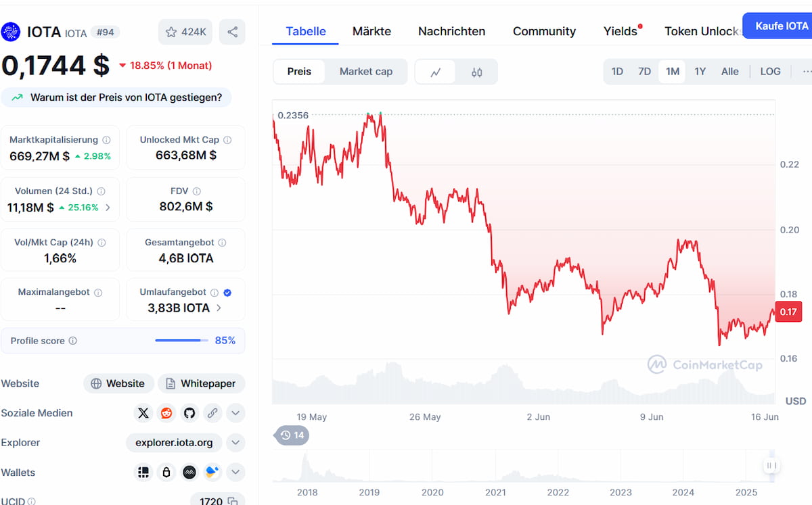This screenshot has width=812, height=505.
Task: Expand more wallet options
Action: click(x=235, y=472)
